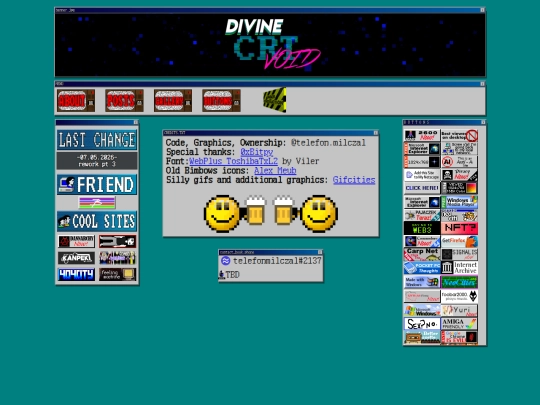The height and width of the screenshot is (405, 540).
Task: Open the Kanpeki site badge
Action: [76, 258]
